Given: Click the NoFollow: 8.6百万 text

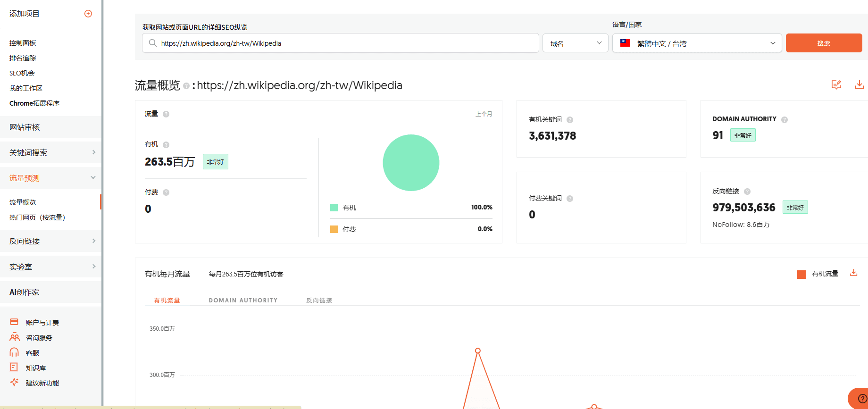Looking at the screenshot, I should 741,225.
